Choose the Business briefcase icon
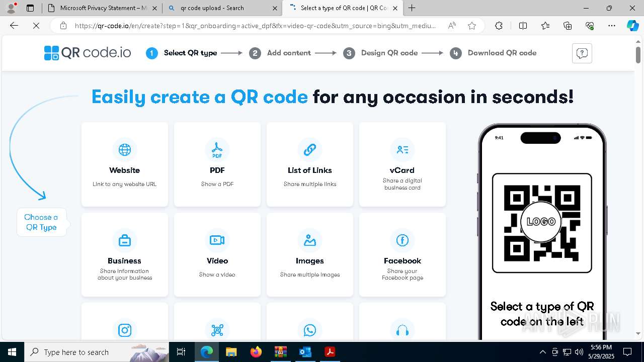Viewport: 644px width, 362px height. pyautogui.click(x=125, y=240)
